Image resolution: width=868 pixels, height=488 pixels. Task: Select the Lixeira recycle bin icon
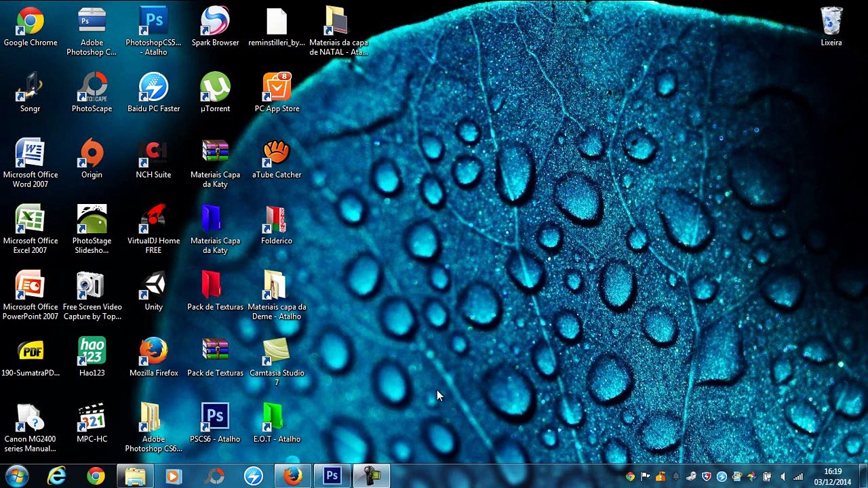coord(831,27)
